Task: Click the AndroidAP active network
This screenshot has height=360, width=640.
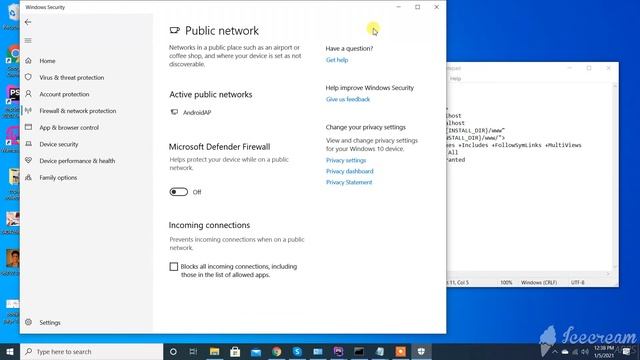Action: [x=197, y=113]
